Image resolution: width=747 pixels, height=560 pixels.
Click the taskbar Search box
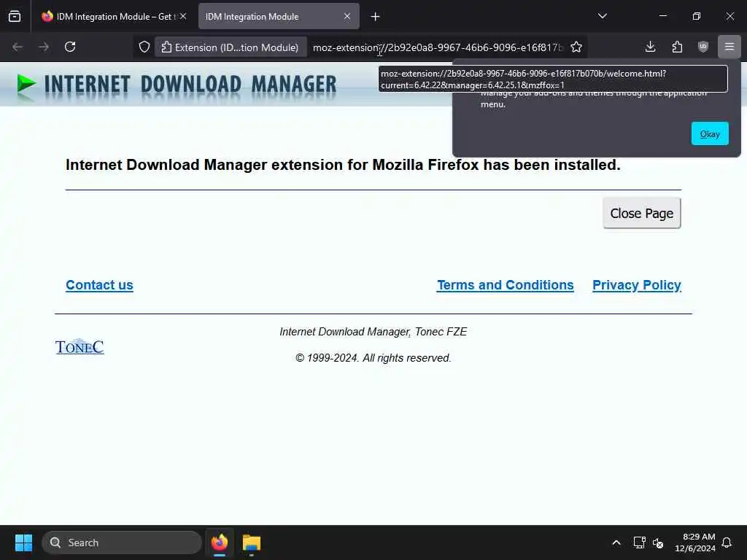coord(122,542)
